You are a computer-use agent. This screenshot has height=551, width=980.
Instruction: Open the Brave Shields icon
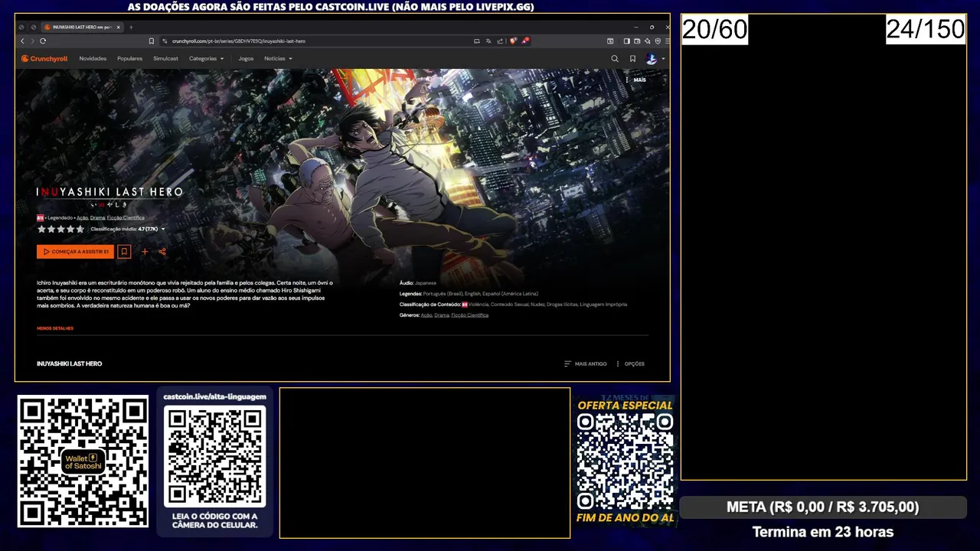[x=513, y=41]
